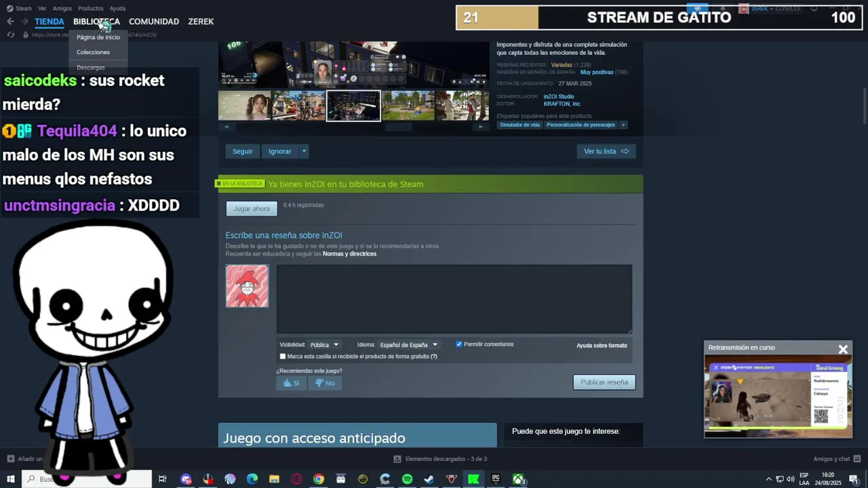Open the inZOI Studio developer link

pyautogui.click(x=559, y=97)
